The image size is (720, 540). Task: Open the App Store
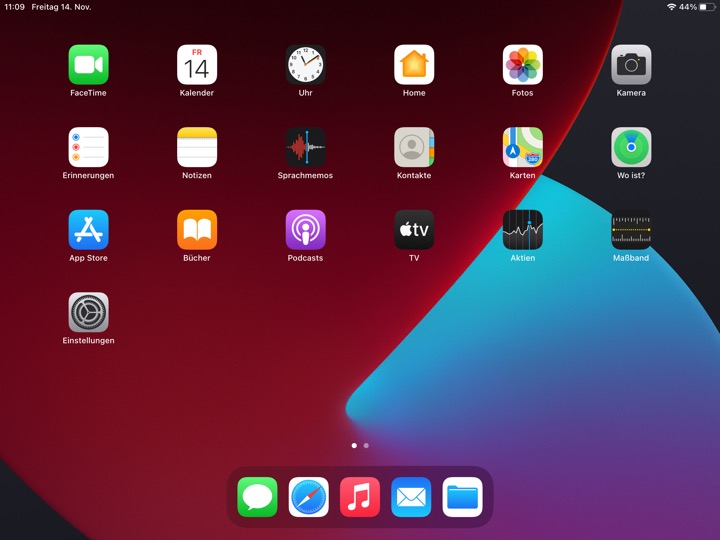click(x=89, y=230)
